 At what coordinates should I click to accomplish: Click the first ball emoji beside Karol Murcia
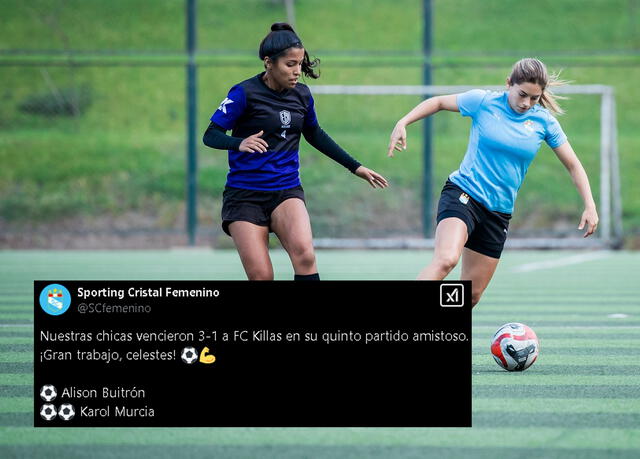pos(48,412)
